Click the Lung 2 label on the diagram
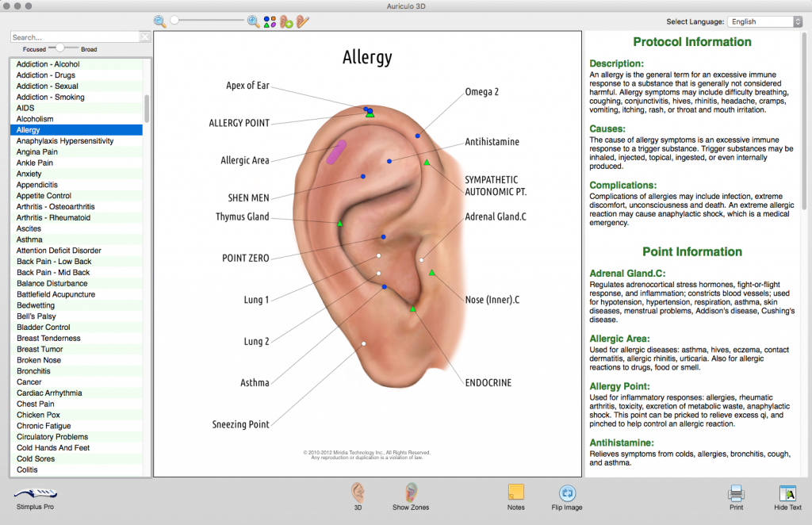 click(x=256, y=341)
